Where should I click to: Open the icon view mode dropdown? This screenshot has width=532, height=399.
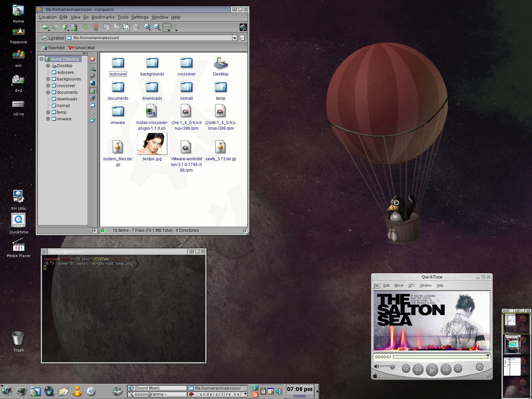[x=167, y=27]
